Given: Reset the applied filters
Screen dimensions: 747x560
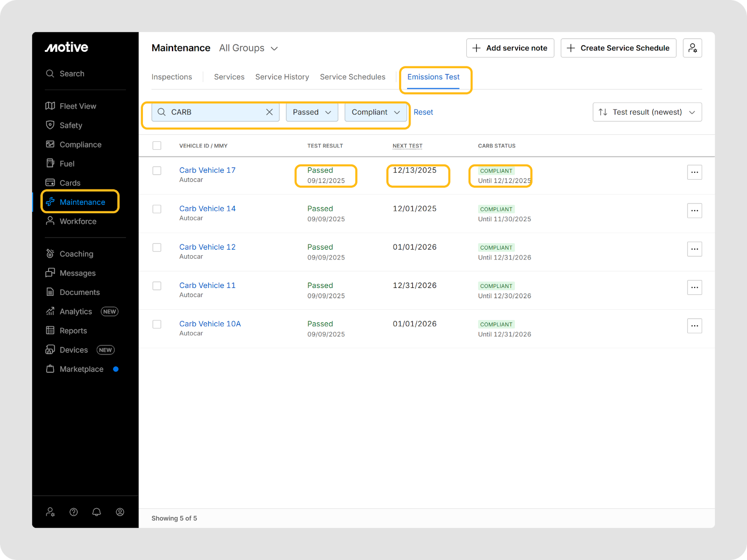Looking at the screenshot, I should pos(423,112).
